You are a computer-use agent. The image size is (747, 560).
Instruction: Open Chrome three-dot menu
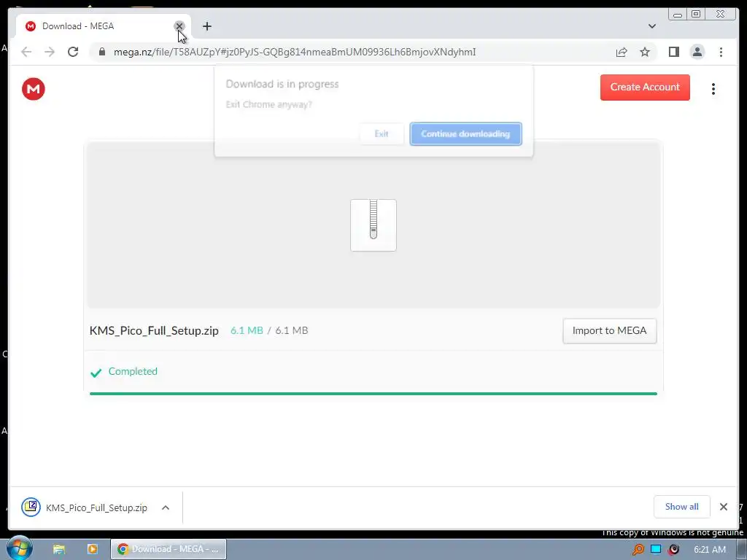721,52
